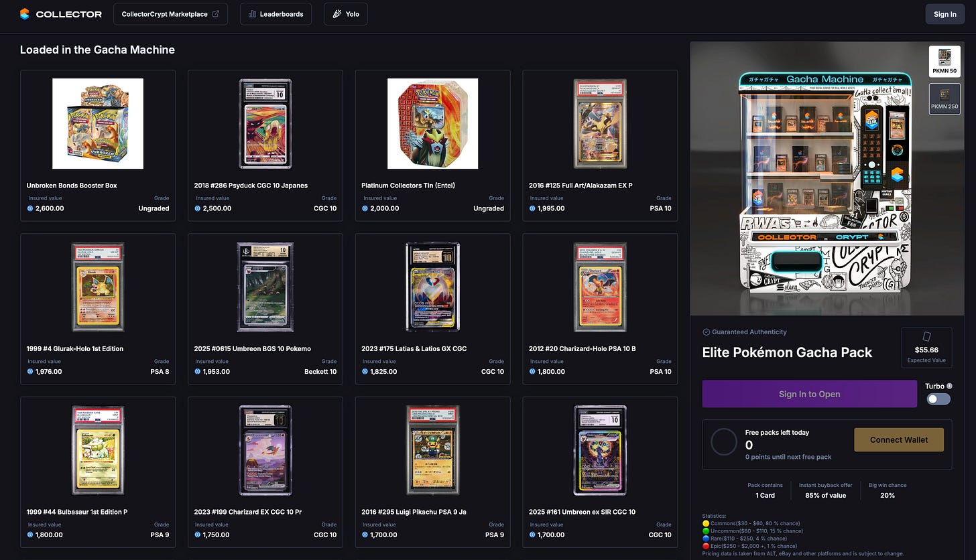The width and height of the screenshot is (976, 560).
Task: Click the coin icon next to 1,953.00
Action: click(198, 372)
